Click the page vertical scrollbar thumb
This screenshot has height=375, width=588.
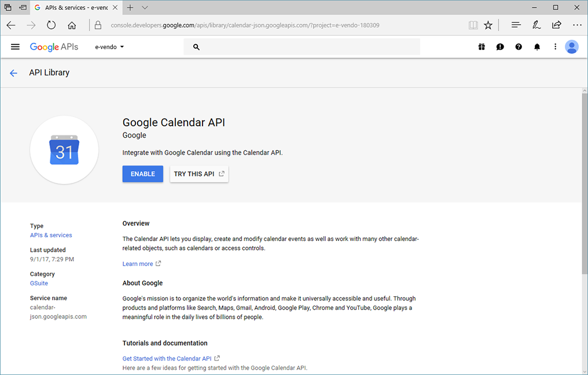[585, 184]
